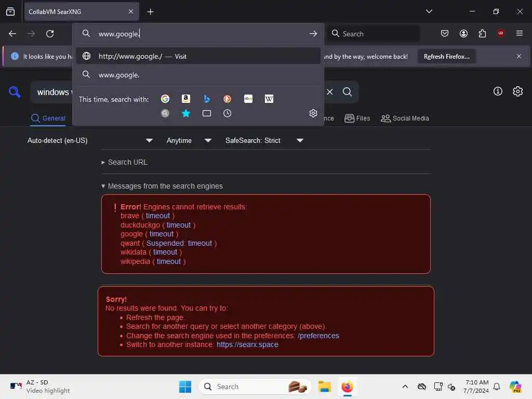The width and height of the screenshot is (532, 399).
Task: Click the Firefox taskbar icon
Action: 347,387
